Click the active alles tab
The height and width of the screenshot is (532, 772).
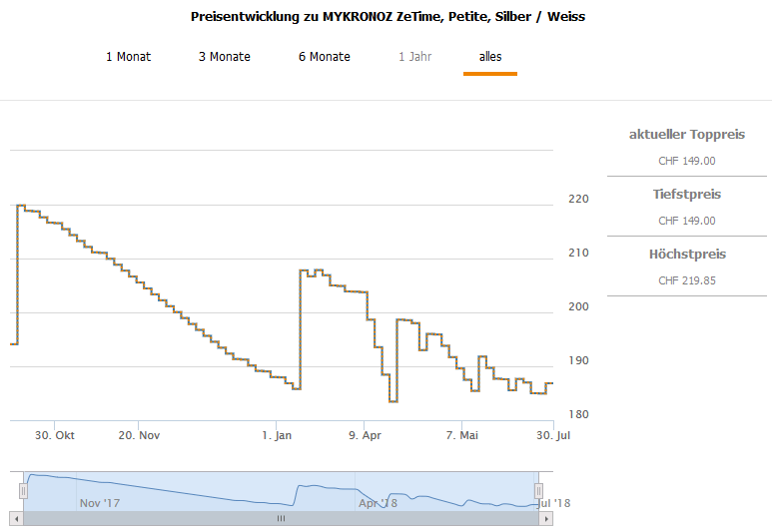[x=489, y=57]
